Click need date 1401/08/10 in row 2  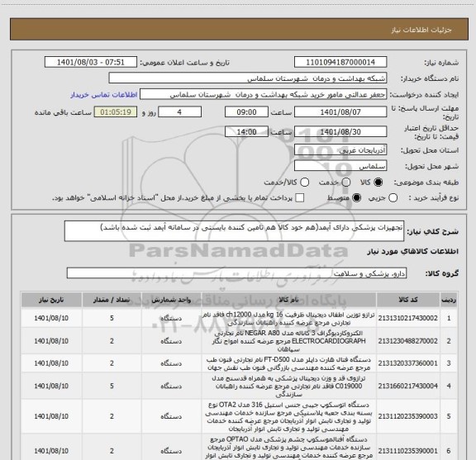pyautogui.click(x=51, y=341)
